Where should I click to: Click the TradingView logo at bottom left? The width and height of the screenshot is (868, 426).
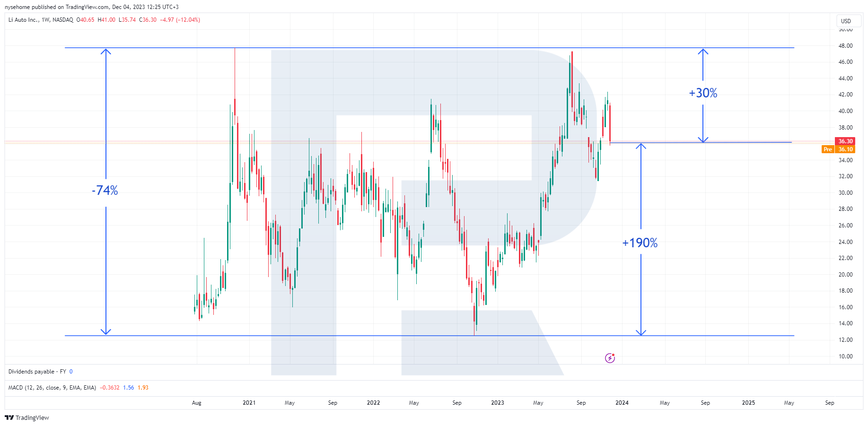pyautogui.click(x=27, y=417)
